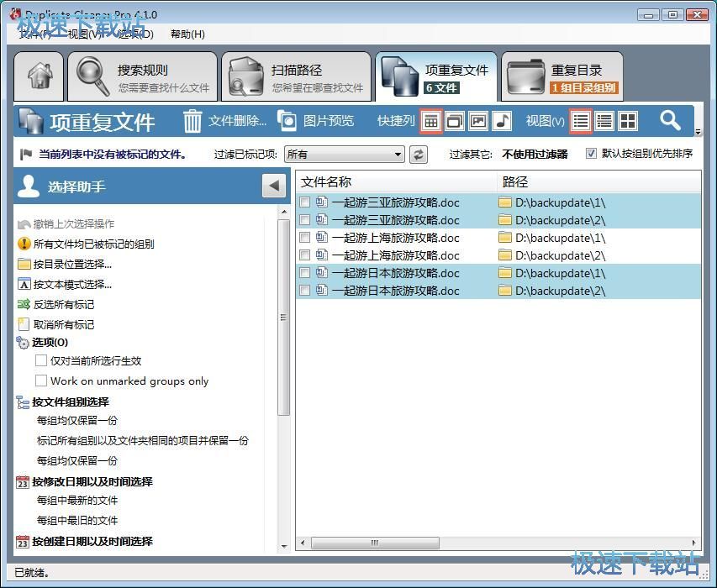Click the 已就绪 status bar text
717x588 pixels.
[x=32, y=573]
